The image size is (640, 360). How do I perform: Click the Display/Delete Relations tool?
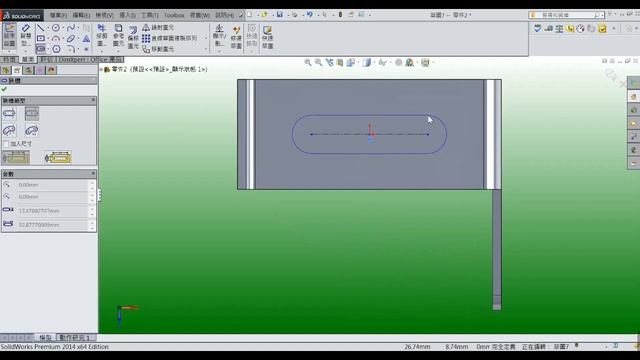point(219,35)
